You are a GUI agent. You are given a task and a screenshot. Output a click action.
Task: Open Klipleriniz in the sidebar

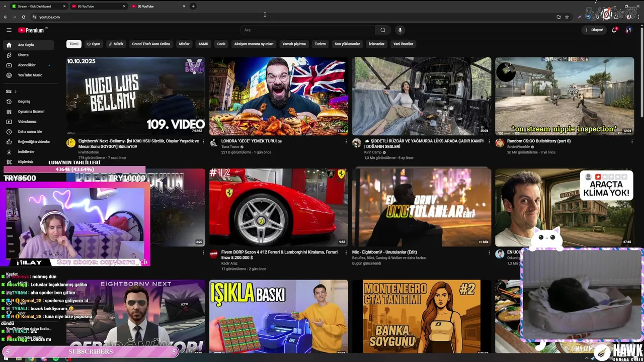click(x=30, y=162)
